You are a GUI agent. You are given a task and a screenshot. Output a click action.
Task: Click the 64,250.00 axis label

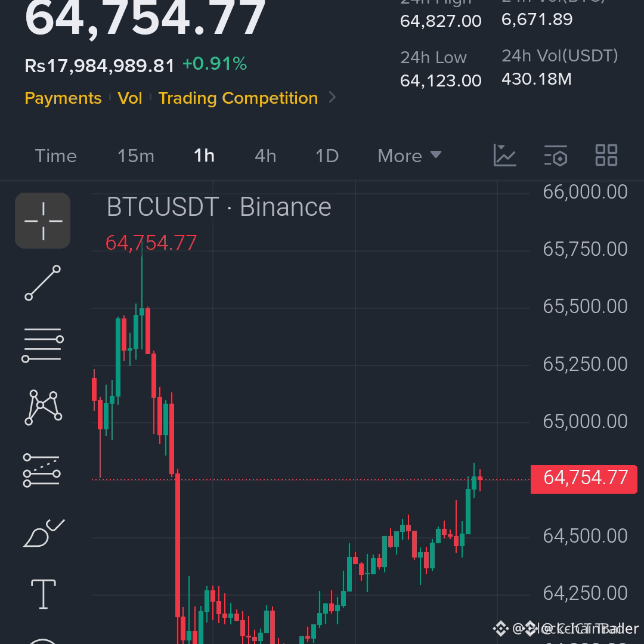(586, 593)
